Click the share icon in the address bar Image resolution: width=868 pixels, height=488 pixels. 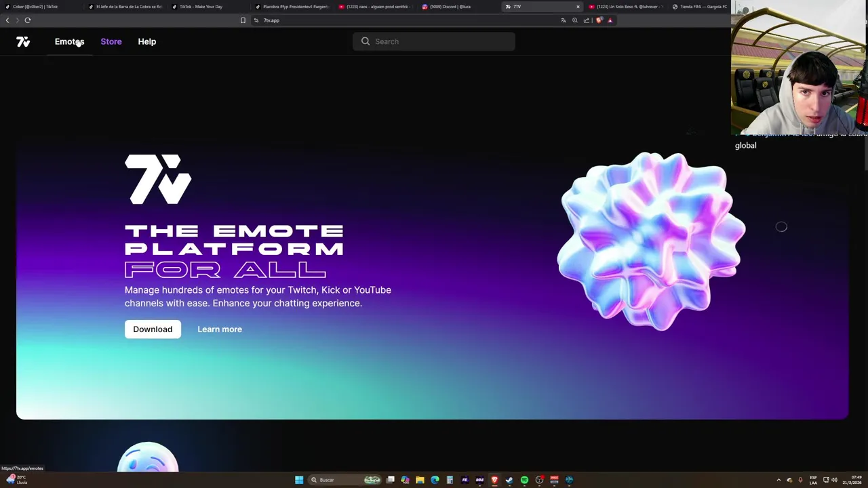tap(587, 20)
